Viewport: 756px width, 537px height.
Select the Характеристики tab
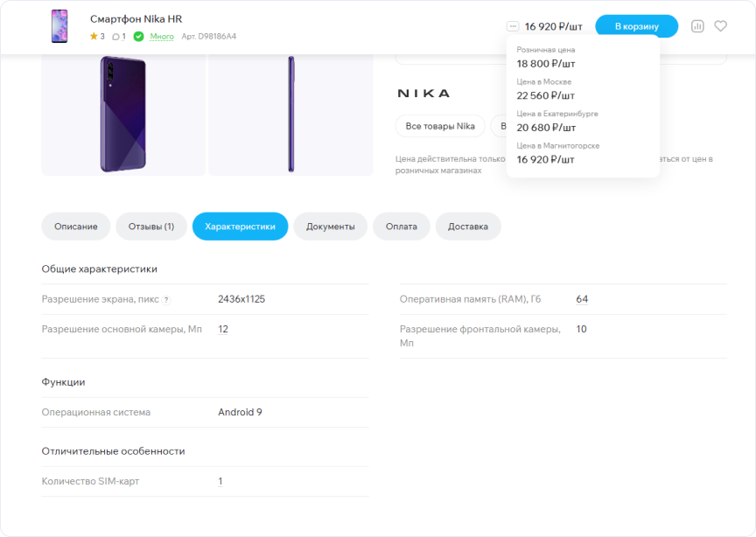point(240,227)
